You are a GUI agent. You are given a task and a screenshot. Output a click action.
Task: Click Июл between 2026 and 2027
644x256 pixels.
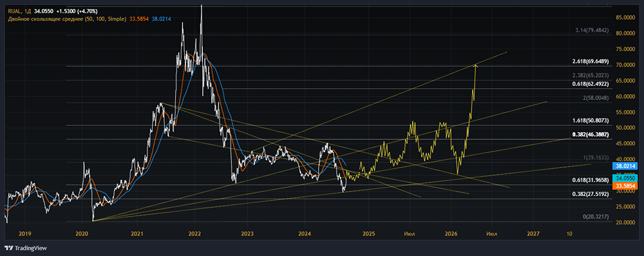coord(491,234)
